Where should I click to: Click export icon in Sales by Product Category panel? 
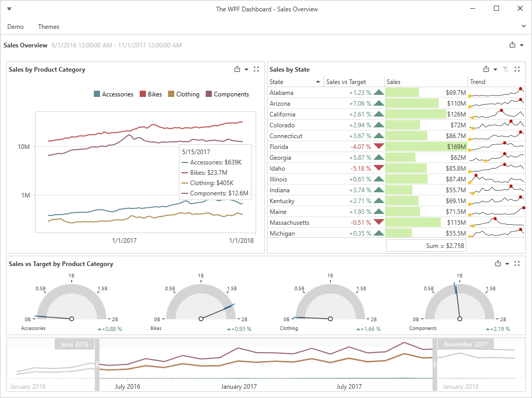tap(237, 69)
